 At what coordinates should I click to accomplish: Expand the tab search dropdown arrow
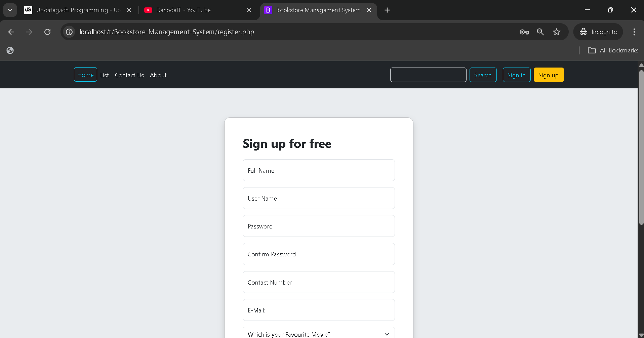click(10, 10)
